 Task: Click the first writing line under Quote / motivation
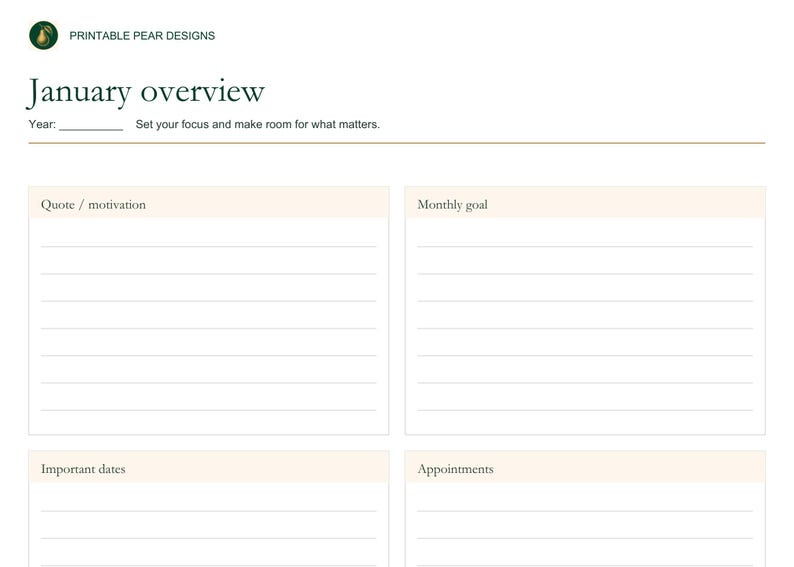[209, 247]
